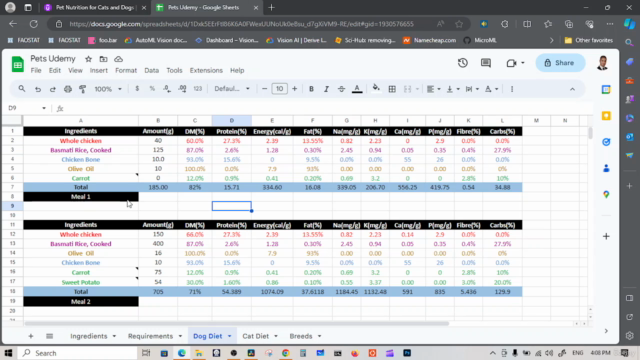Star the Pets Udemy document
The image size is (640, 360).
(88, 59)
